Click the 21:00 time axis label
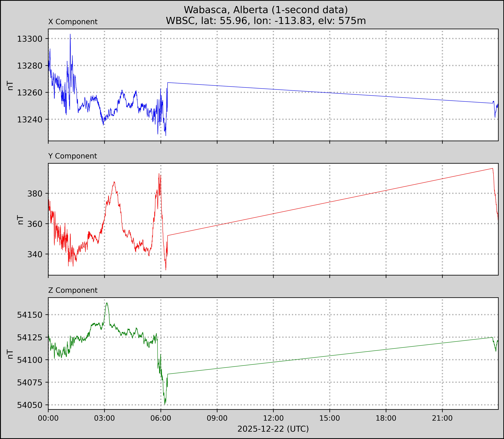 [442, 418]
